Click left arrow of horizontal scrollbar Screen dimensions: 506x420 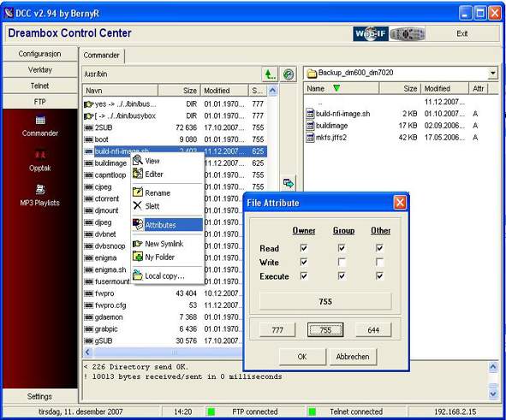(x=87, y=352)
